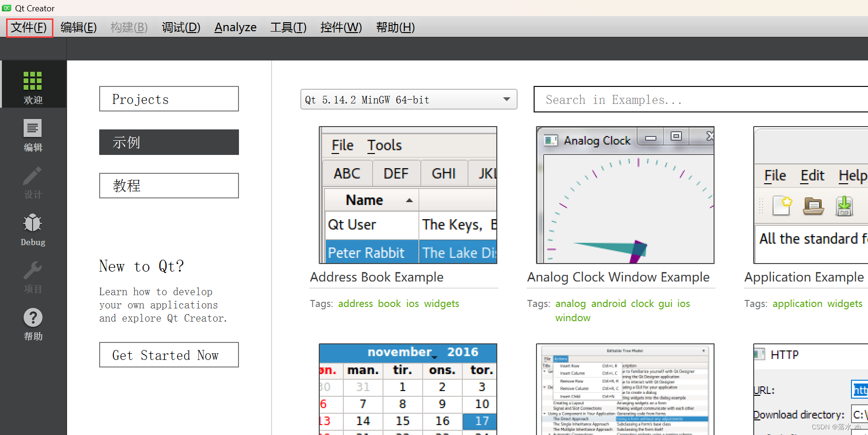
Task: Filter by the 'android' tag
Action: point(609,303)
